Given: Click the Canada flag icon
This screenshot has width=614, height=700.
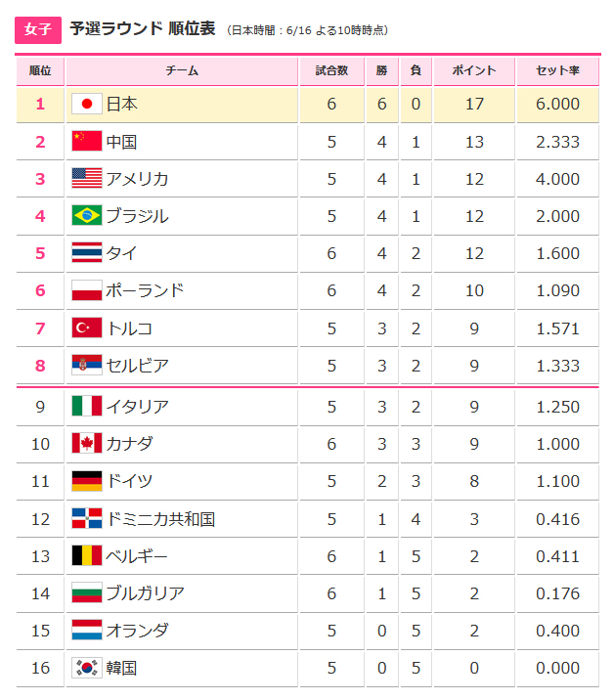Looking at the screenshot, I should tap(87, 444).
